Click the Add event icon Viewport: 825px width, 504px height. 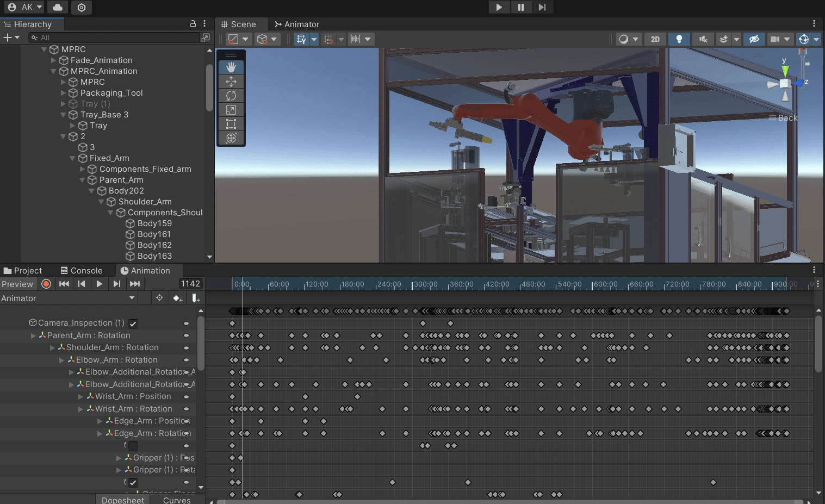click(x=196, y=298)
